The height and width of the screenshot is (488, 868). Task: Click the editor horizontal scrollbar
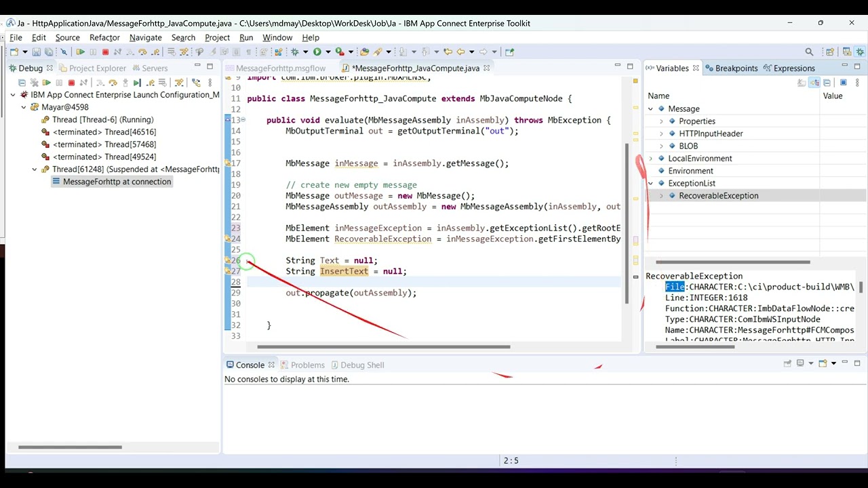[x=383, y=346]
